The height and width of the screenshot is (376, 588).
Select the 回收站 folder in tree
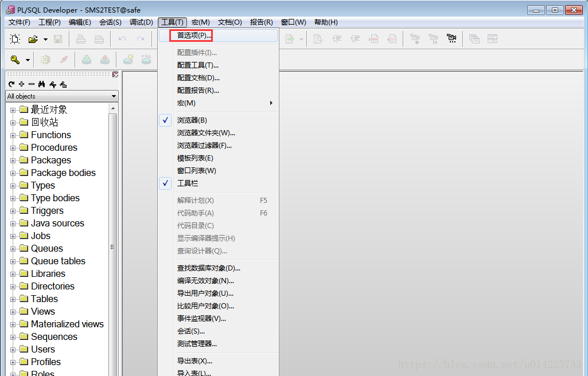click(x=45, y=122)
